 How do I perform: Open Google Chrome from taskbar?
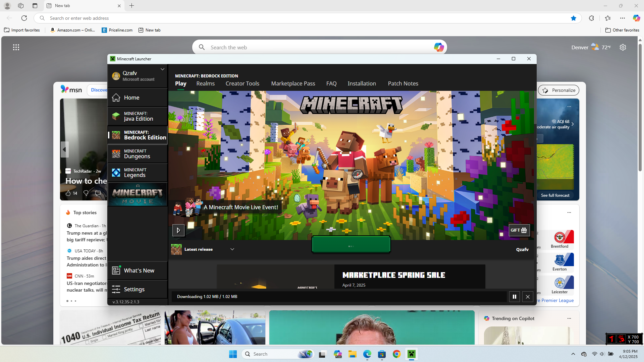tap(396, 354)
